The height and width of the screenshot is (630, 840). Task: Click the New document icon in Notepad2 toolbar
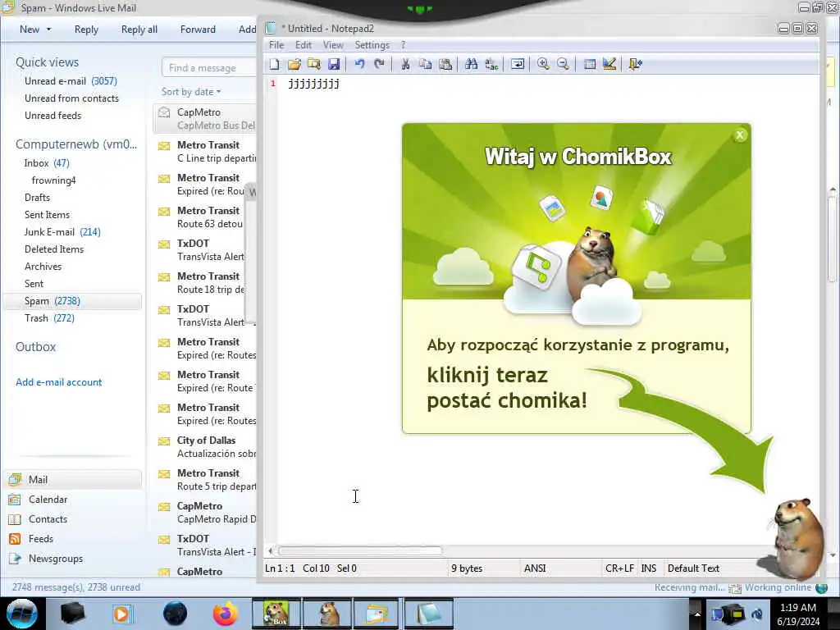pyautogui.click(x=274, y=64)
